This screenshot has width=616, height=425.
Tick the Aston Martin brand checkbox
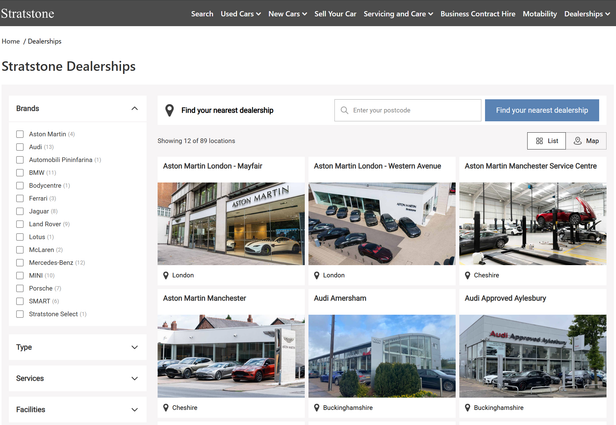pos(20,134)
